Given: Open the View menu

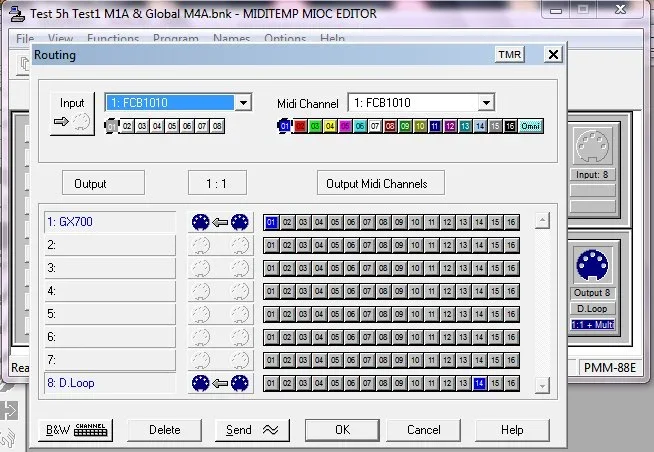Looking at the screenshot, I should coord(60,39).
